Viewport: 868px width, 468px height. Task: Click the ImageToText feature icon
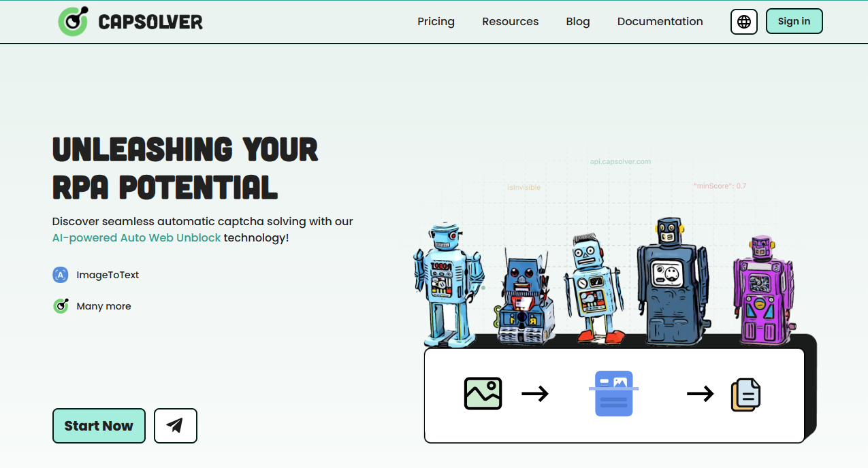[60, 275]
